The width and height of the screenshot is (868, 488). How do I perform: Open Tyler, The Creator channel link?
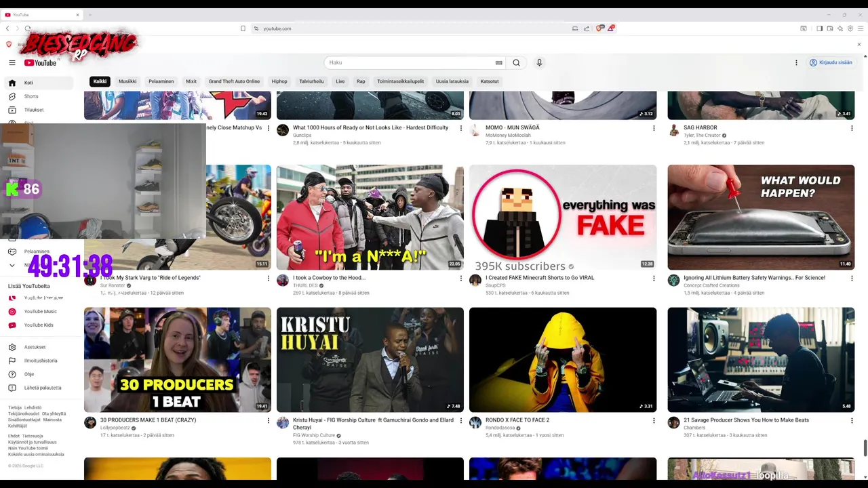[x=703, y=136]
